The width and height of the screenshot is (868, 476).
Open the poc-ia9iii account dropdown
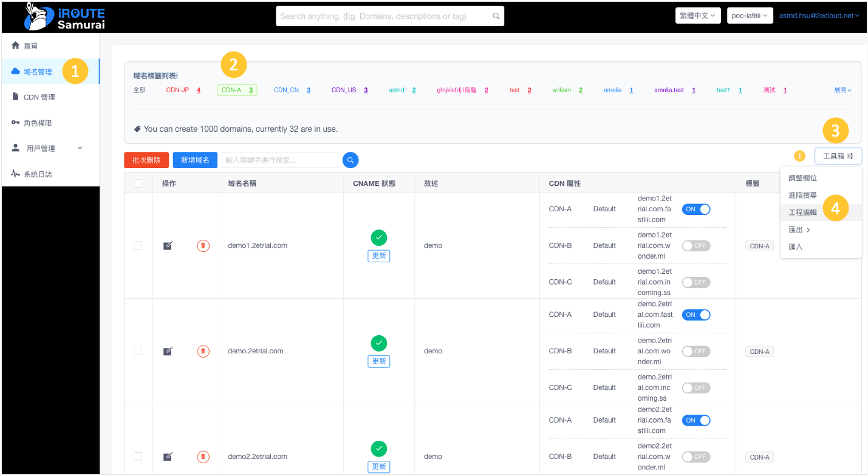pos(750,16)
